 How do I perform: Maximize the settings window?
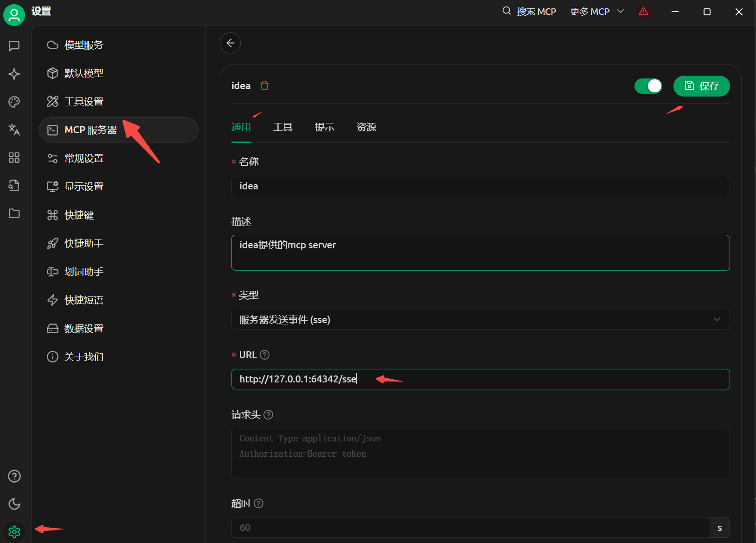(x=707, y=12)
